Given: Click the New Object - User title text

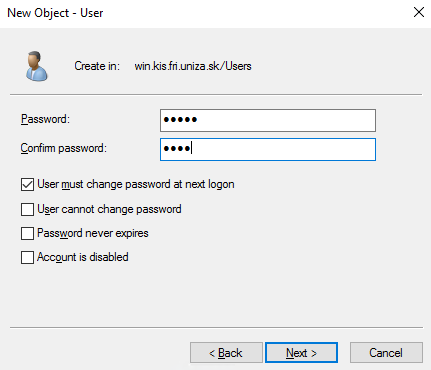Looking at the screenshot, I should 55,13.
